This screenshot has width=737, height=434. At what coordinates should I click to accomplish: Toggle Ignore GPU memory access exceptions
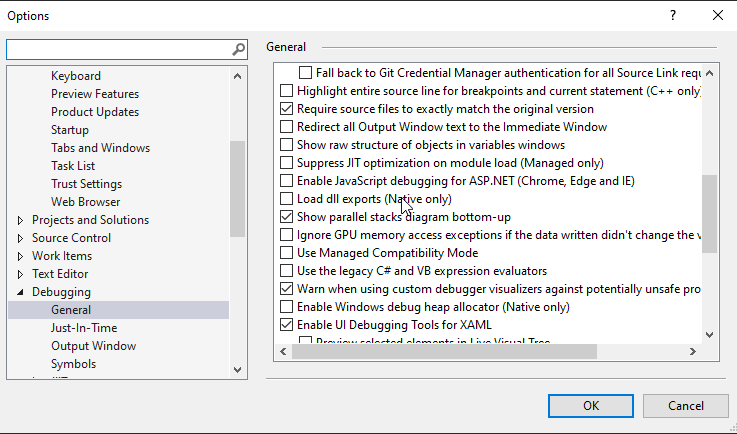point(286,235)
